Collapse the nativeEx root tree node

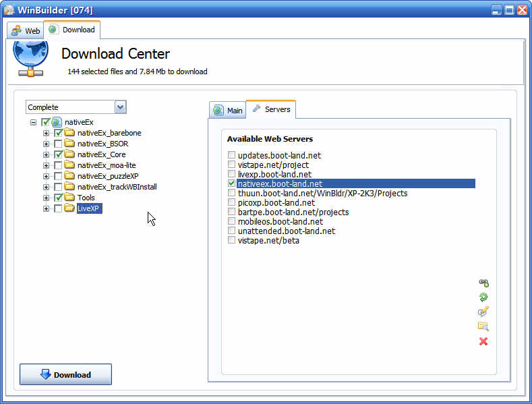[33, 122]
